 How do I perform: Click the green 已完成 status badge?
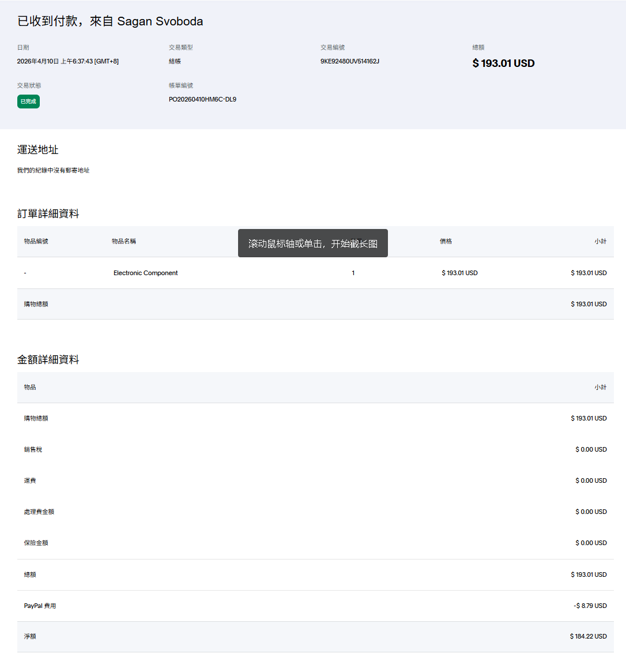pyautogui.click(x=28, y=102)
